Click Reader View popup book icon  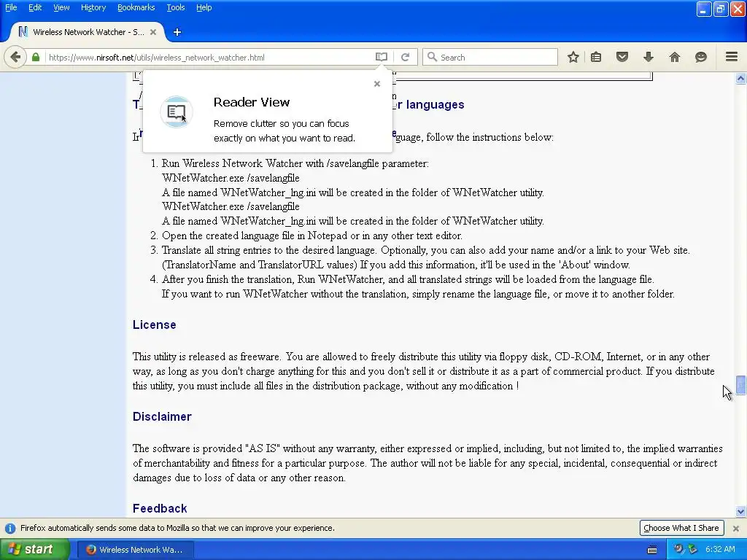pos(177,112)
